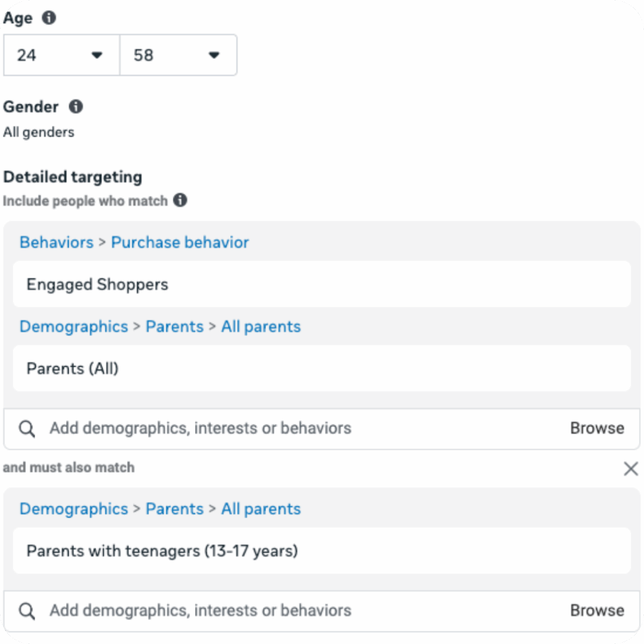Open "Demographics" in the first targeting group
The image size is (644, 644).
pos(74,326)
